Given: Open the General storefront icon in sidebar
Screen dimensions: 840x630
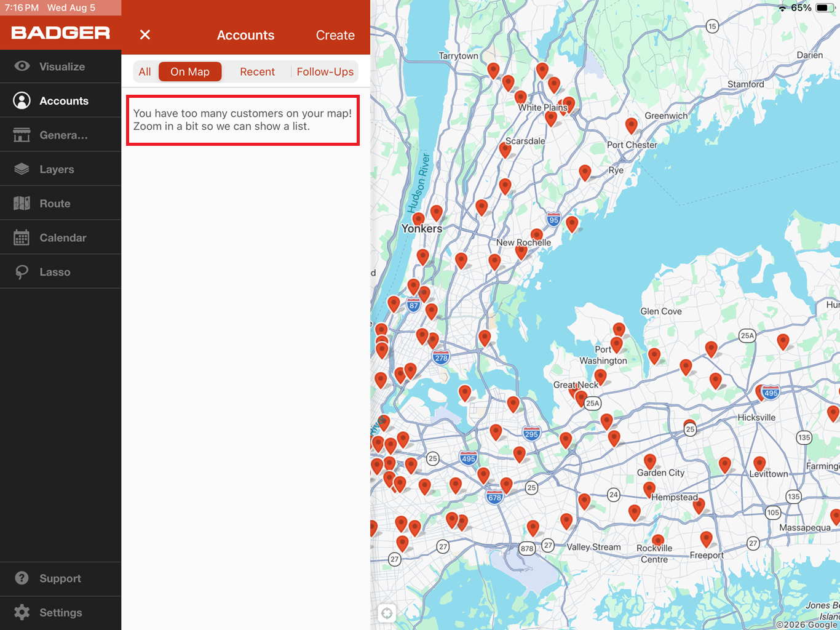Looking at the screenshot, I should [22, 135].
